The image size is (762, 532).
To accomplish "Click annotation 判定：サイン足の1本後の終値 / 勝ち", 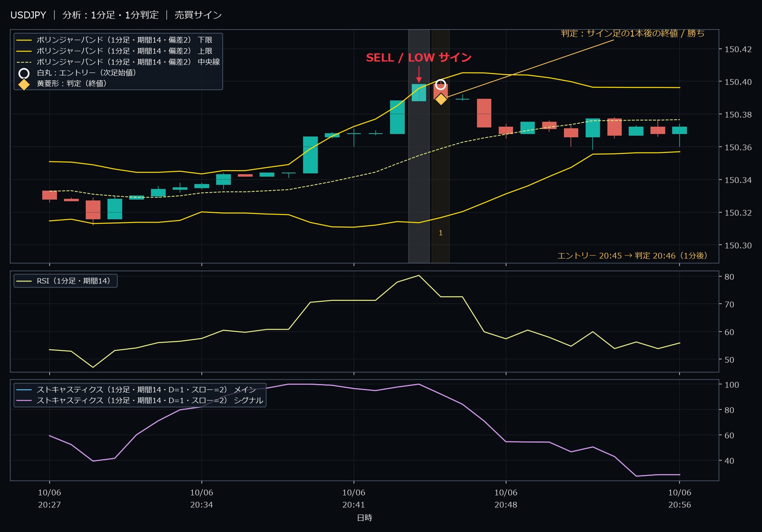I will [632, 34].
